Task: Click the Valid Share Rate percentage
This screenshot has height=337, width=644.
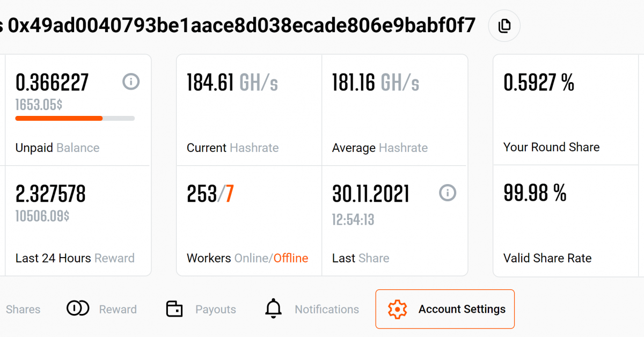Action: tap(534, 193)
